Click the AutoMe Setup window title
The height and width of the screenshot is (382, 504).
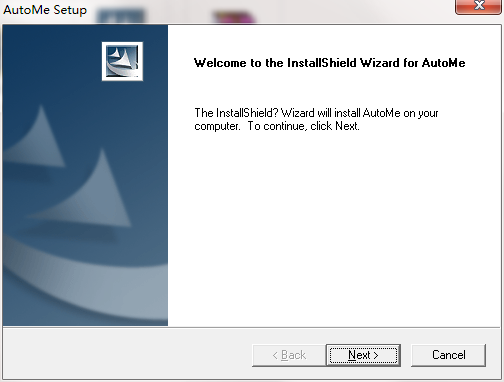(45, 10)
